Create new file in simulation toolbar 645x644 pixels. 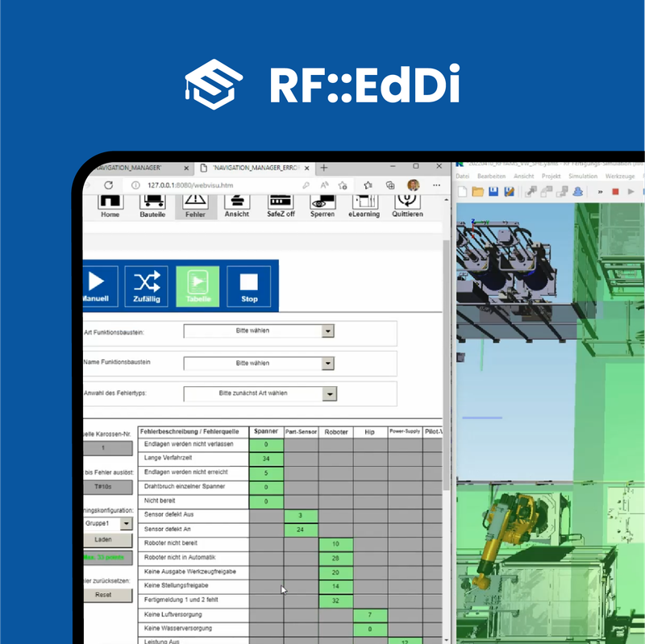tap(462, 192)
